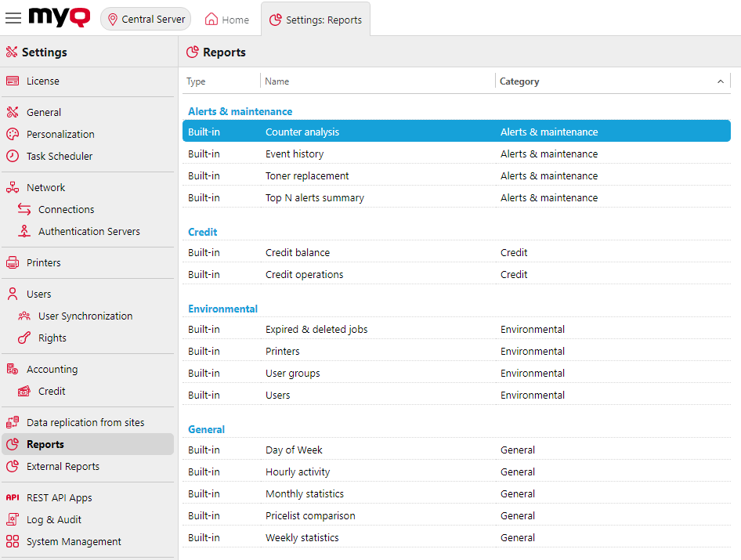Open the hamburger main menu
Viewport: 741px width, 560px height.
click(13, 19)
